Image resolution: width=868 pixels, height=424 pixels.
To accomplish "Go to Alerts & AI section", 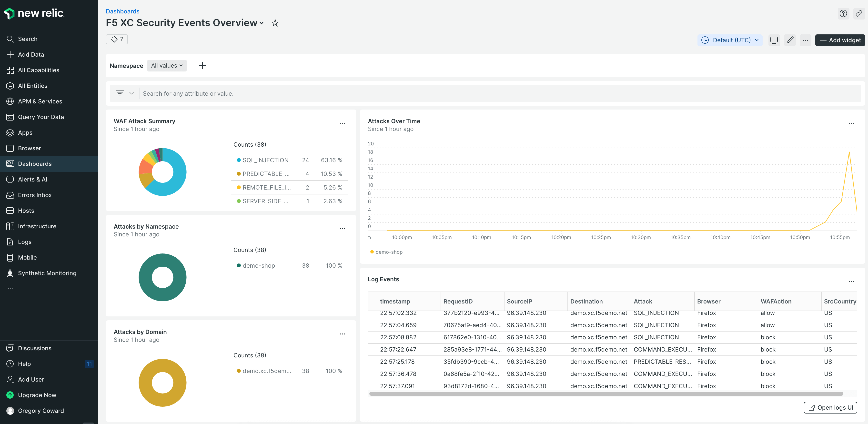I will pos(32,179).
